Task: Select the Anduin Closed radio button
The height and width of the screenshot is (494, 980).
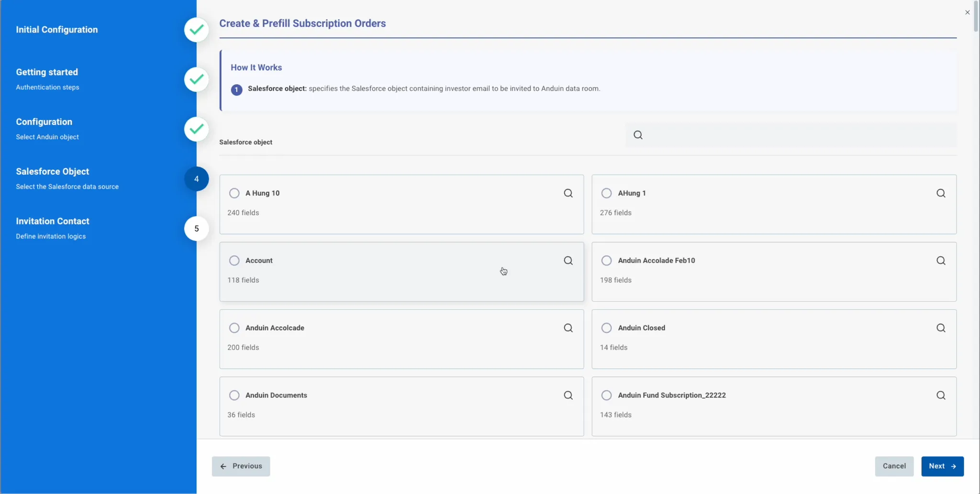Action: pyautogui.click(x=606, y=328)
